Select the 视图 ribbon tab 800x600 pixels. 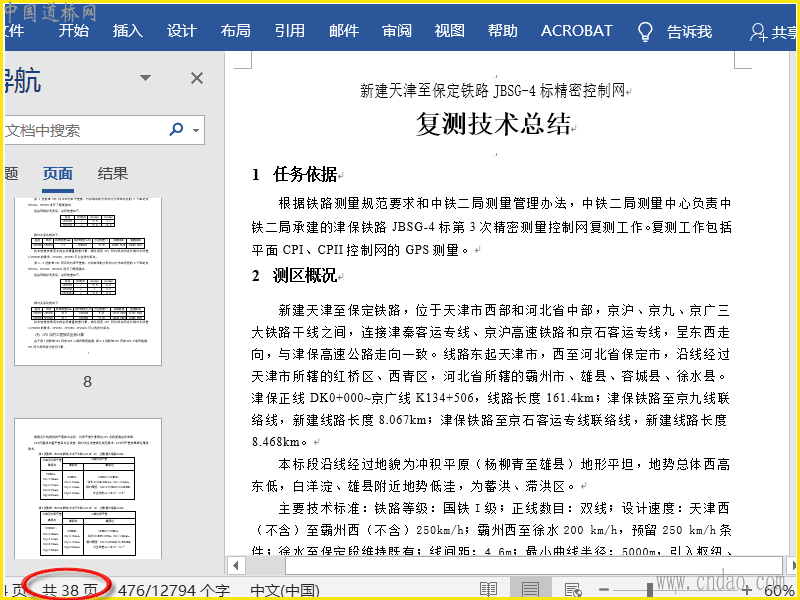point(449,31)
